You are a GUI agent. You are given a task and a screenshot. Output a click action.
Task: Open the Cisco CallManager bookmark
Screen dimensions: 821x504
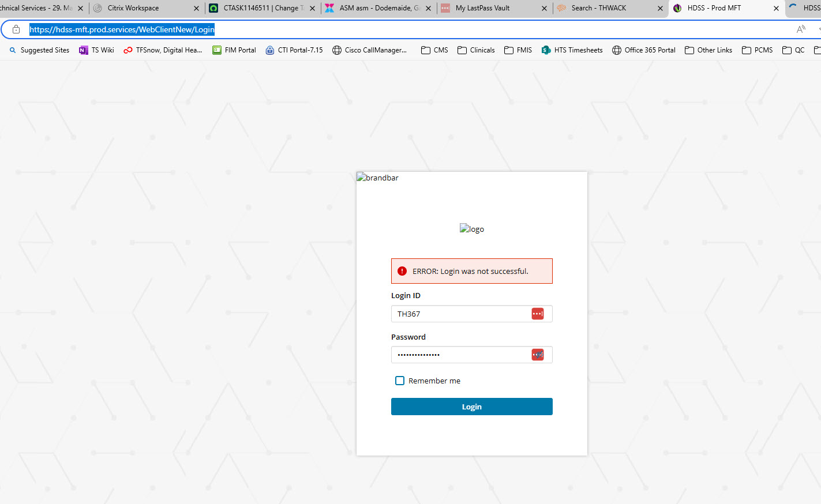(370, 50)
